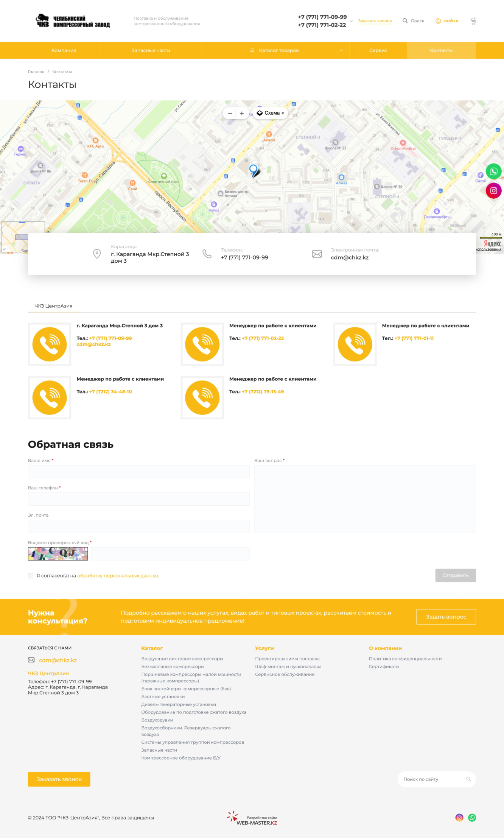Open the Войти login link
Image resolution: width=504 pixels, height=838 pixels.
tap(447, 21)
